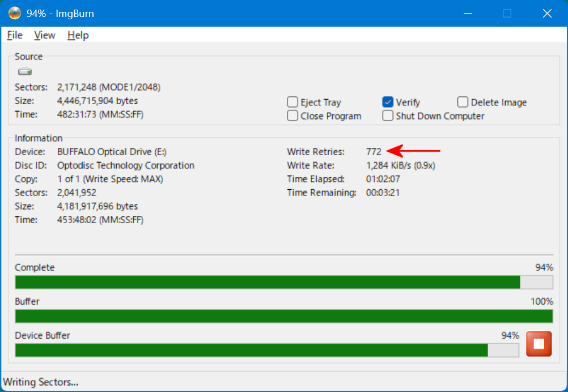The height and width of the screenshot is (392, 568).
Task: Enable the Delete Image checkbox
Action: click(x=463, y=102)
